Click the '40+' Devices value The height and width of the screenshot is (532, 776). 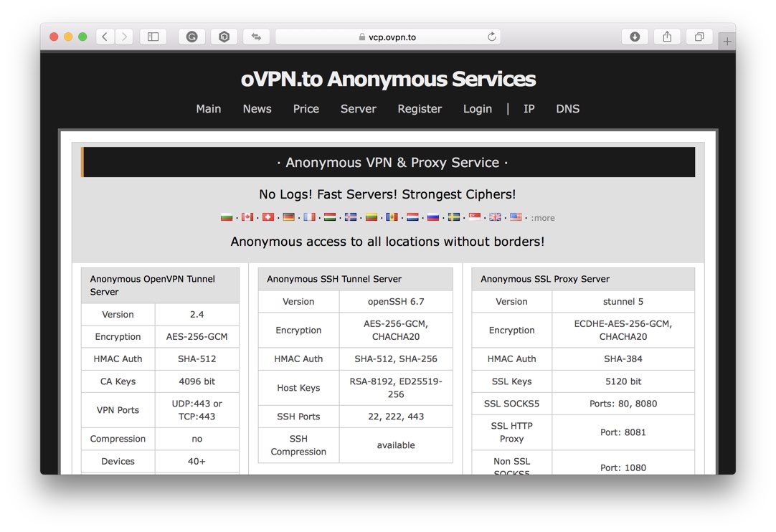click(x=197, y=461)
